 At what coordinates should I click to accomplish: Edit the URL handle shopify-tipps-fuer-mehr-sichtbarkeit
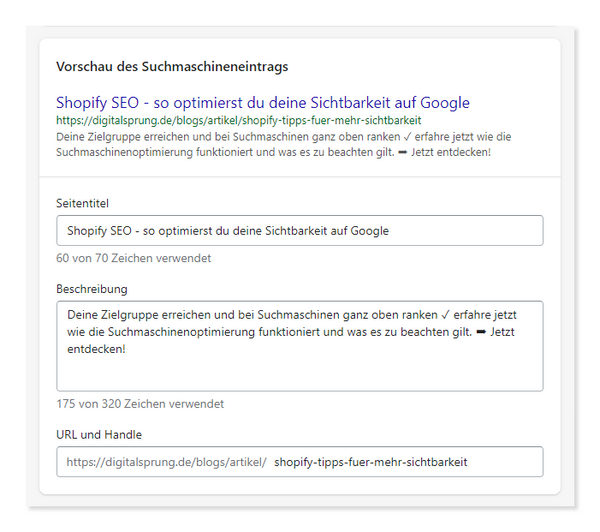coord(371,462)
